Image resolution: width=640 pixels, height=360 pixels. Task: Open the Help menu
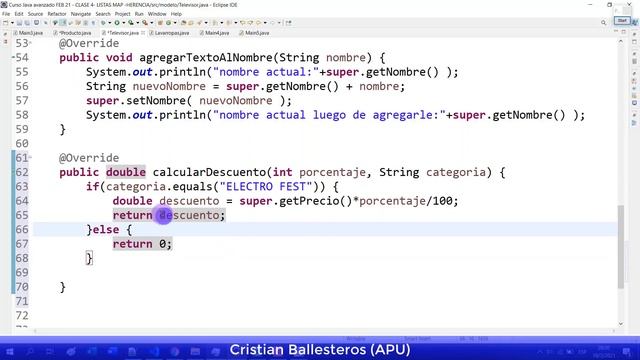176,14
